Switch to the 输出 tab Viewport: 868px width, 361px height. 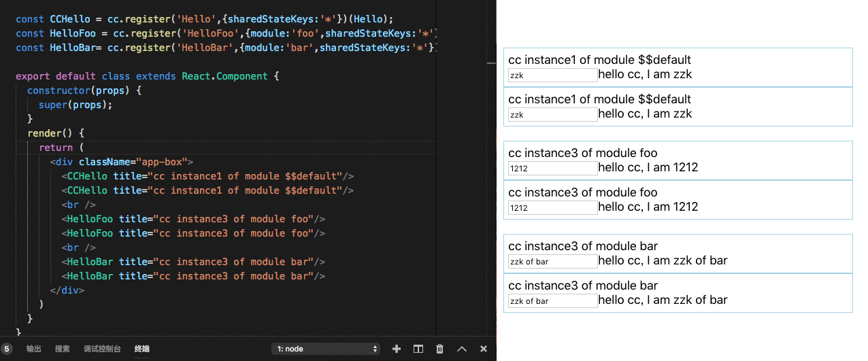click(x=34, y=349)
